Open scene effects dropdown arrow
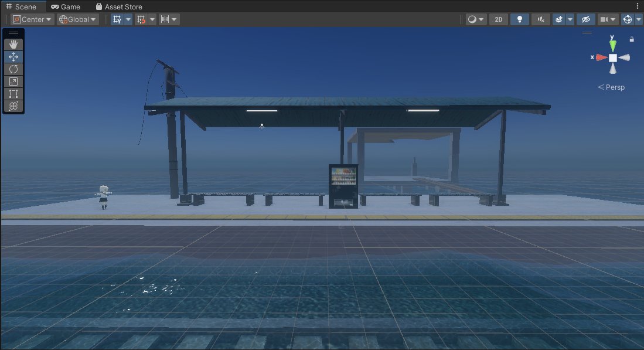The height and width of the screenshot is (350, 644). tap(570, 19)
